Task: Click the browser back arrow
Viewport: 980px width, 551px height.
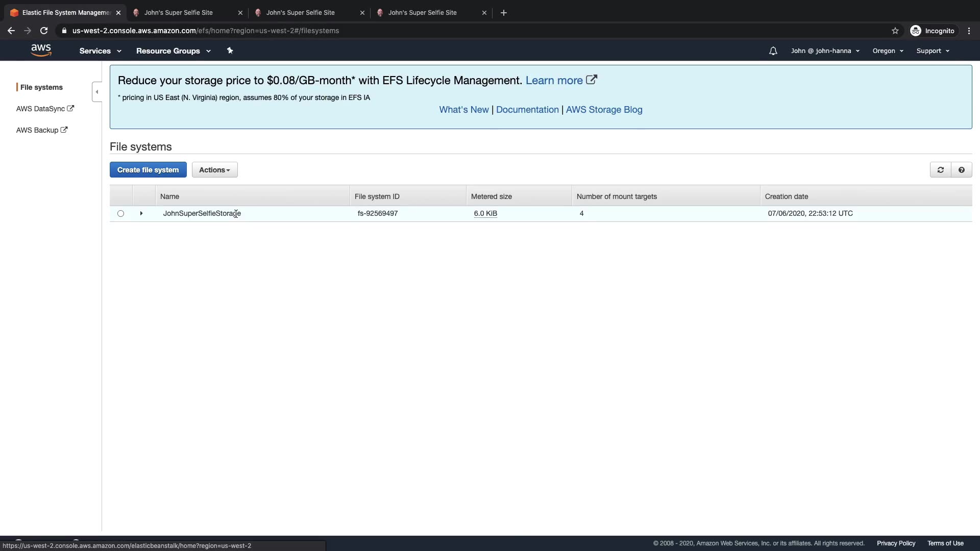Action: tap(11, 31)
